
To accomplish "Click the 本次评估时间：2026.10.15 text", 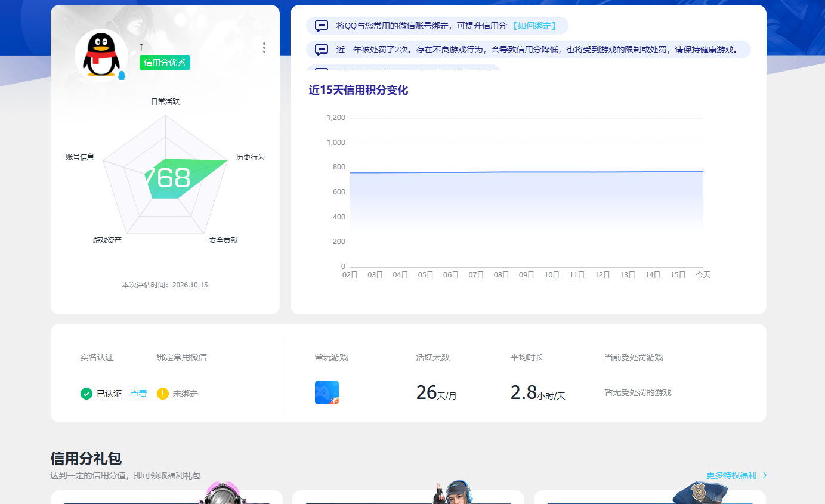I will [x=165, y=285].
